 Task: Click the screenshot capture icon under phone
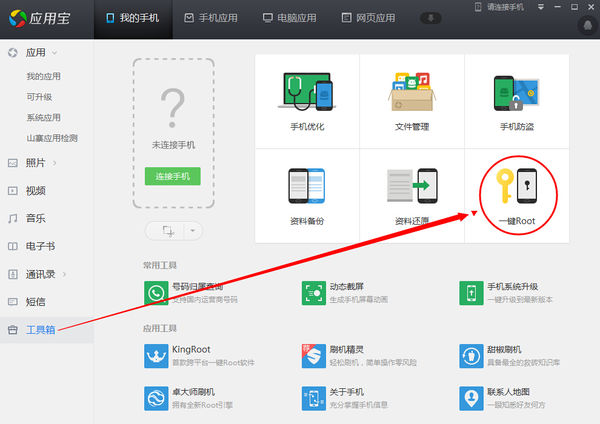pyautogui.click(x=166, y=231)
